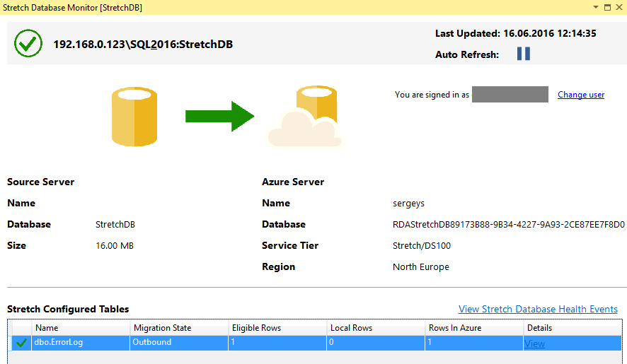627x364 pixels.
Task: Click the green check icon beside dbo.ErrorLog
Action: pos(21,343)
